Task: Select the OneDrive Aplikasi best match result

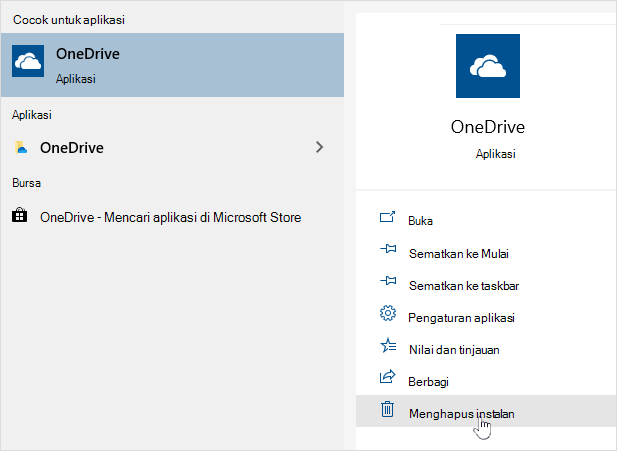Action: [x=172, y=65]
